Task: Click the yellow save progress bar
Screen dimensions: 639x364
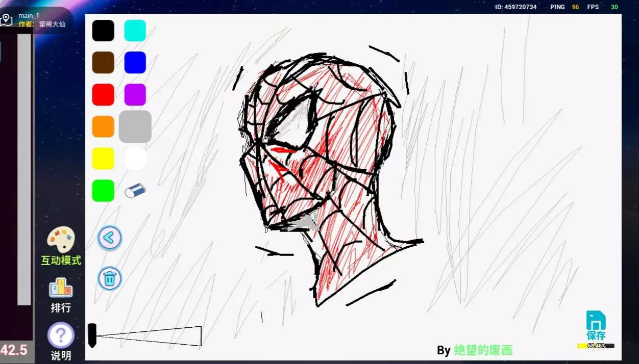Action: click(x=596, y=346)
